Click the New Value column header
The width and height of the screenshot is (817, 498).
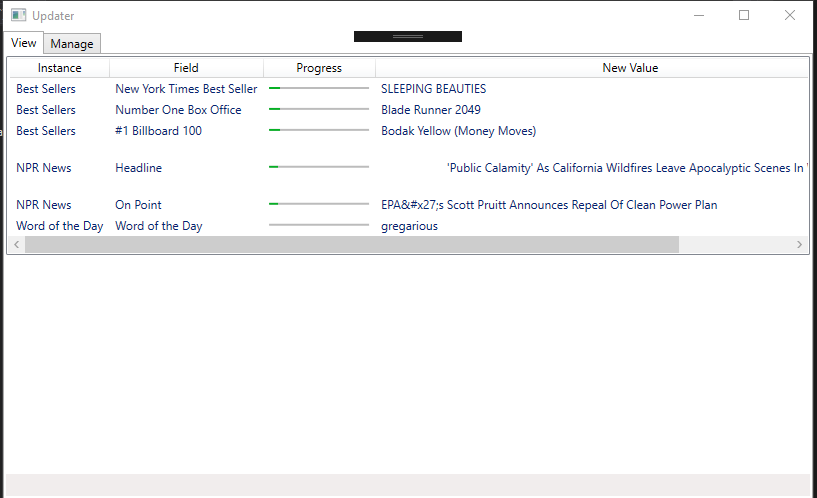click(630, 68)
